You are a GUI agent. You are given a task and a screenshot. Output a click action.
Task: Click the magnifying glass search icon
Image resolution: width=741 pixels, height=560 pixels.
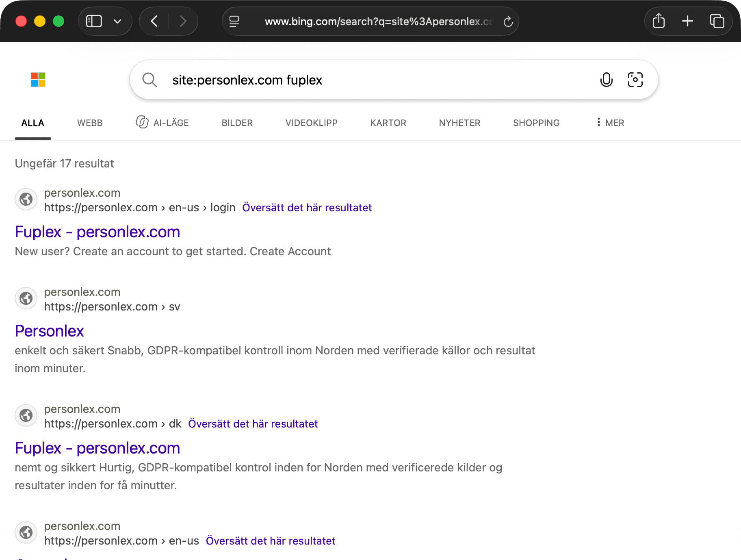(149, 80)
